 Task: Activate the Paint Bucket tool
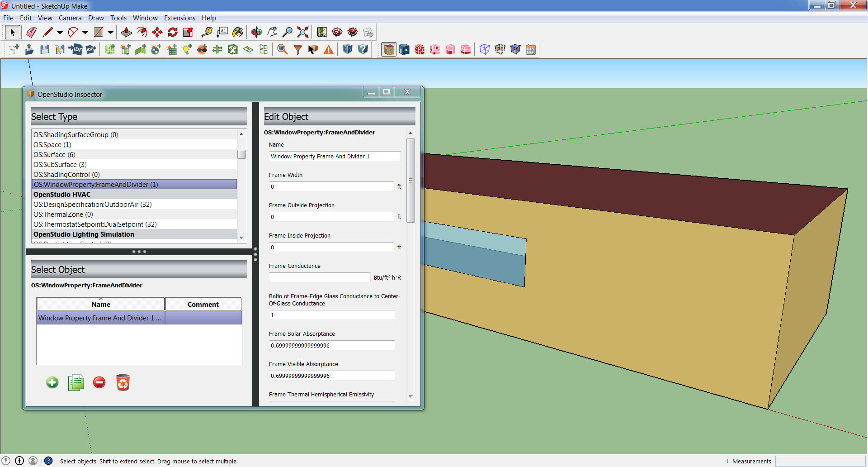tap(238, 32)
